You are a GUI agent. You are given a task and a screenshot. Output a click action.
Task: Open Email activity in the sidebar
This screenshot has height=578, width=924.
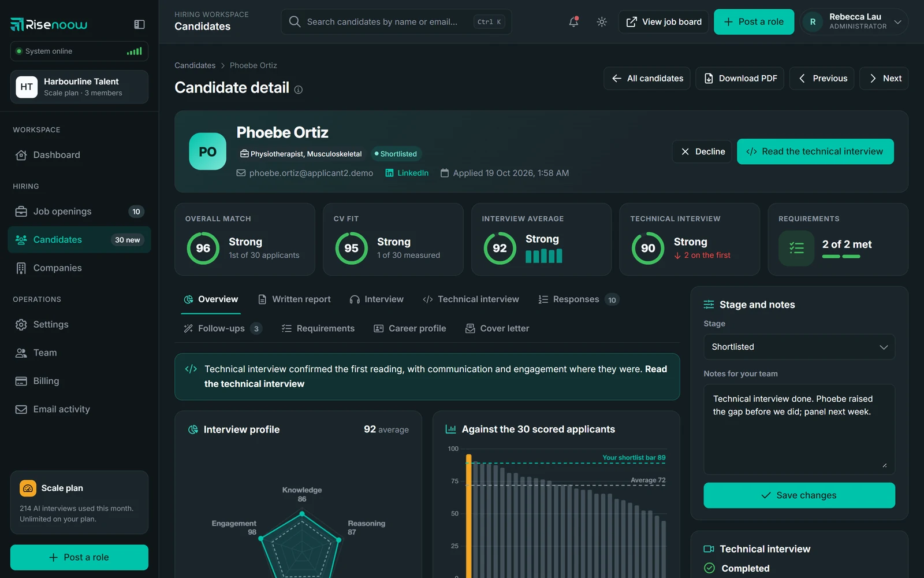tap(79, 410)
